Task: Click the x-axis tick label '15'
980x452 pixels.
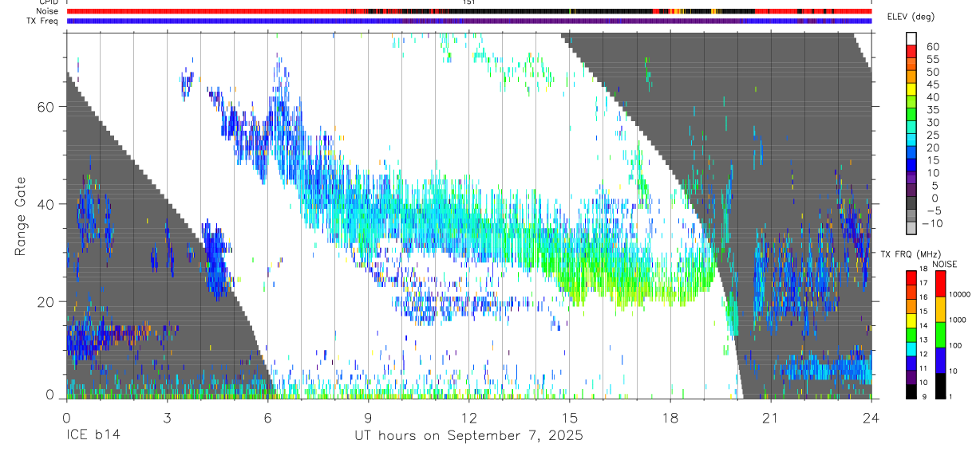Action: pyautogui.click(x=570, y=417)
